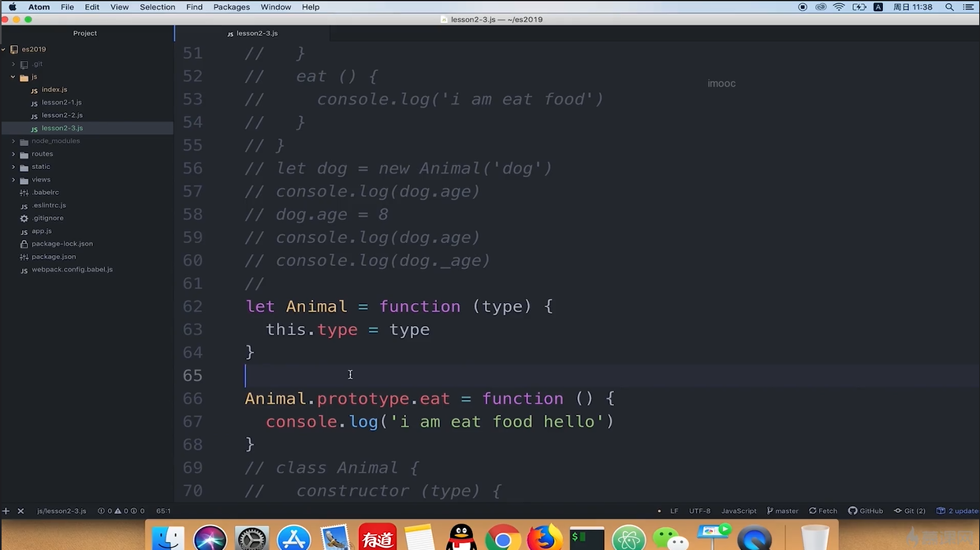Click the input source A icon
The height and width of the screenshot is (550, 980).
[878, 7]
